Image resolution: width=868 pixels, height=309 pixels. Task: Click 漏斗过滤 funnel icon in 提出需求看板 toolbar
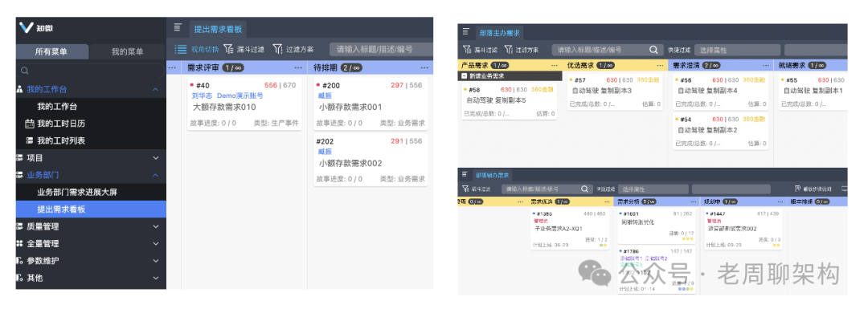pos(228,49)
